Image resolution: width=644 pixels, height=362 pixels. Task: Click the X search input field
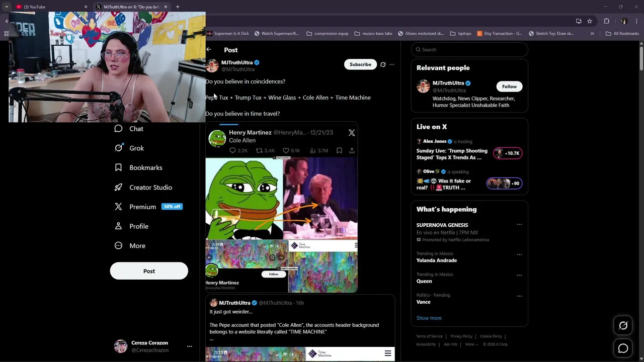tap(469, 49)
